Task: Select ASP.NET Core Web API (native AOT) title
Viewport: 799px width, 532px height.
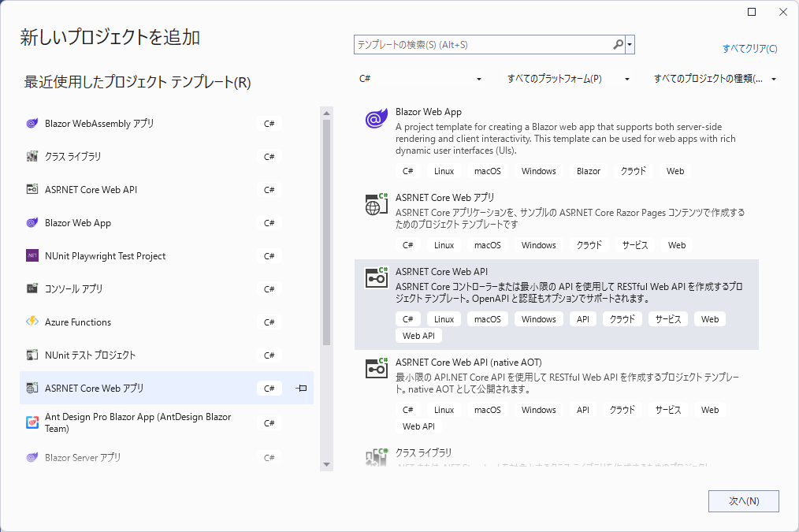Action: 468,363
